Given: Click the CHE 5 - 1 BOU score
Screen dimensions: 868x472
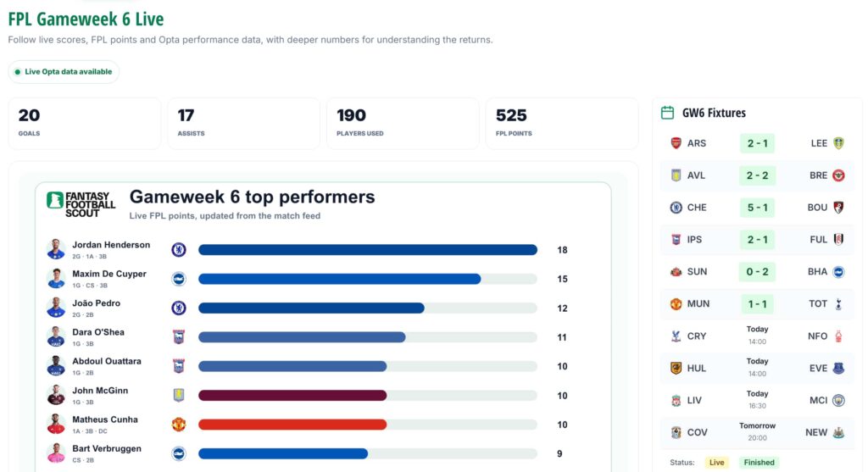Looking at the screenshot, I should coord(757,208).
